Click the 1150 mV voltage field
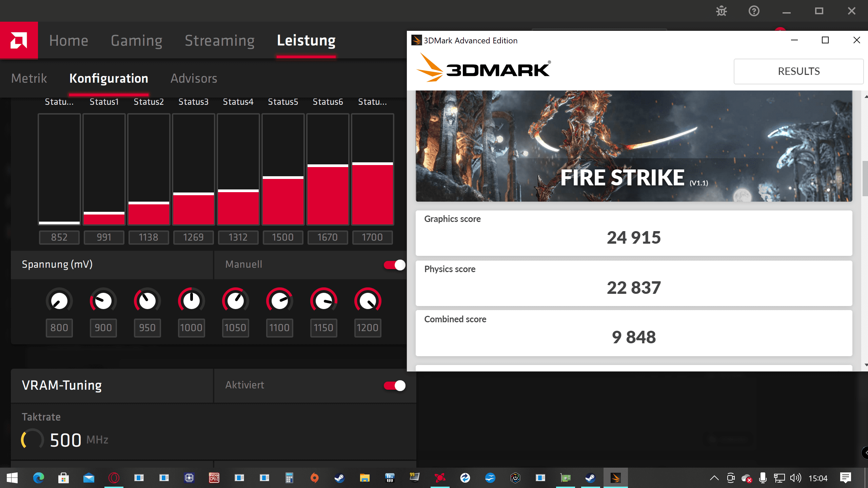The height and width of the screenshot is (488, 868). (x=324, y=328)
